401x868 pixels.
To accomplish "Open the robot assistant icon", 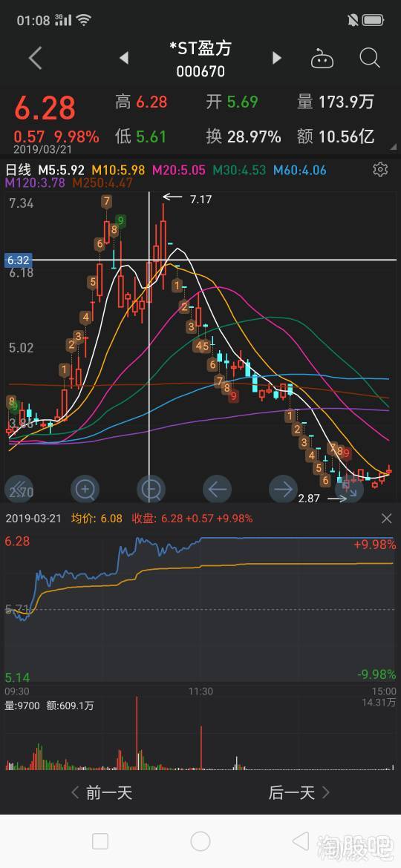I will (322, 58).
